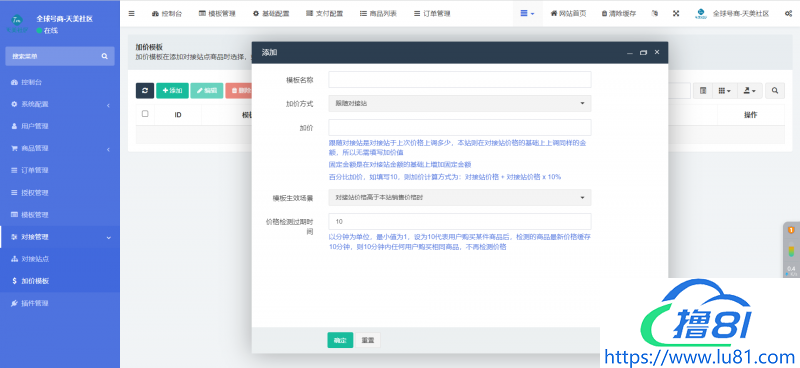Click the toggle table view icon
The image size is (800, 368).
tap(703, 91)
